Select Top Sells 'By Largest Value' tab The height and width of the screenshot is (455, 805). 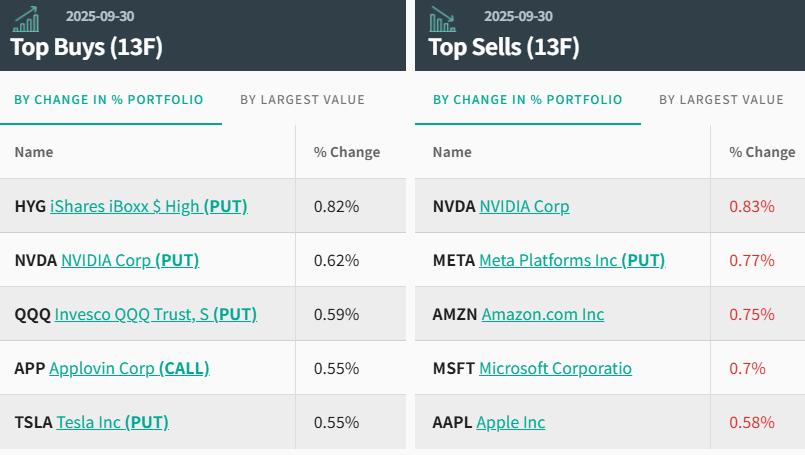pyautogui.click(x=721, y=100)
